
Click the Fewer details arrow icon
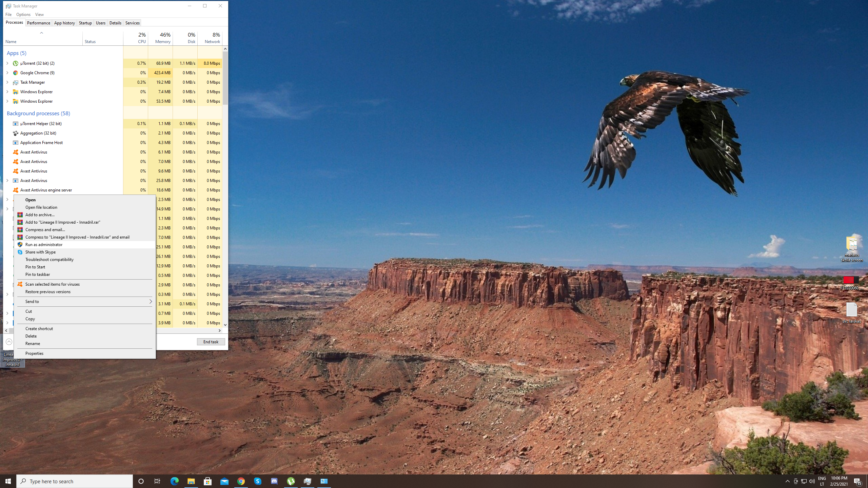tap(9, 342)
